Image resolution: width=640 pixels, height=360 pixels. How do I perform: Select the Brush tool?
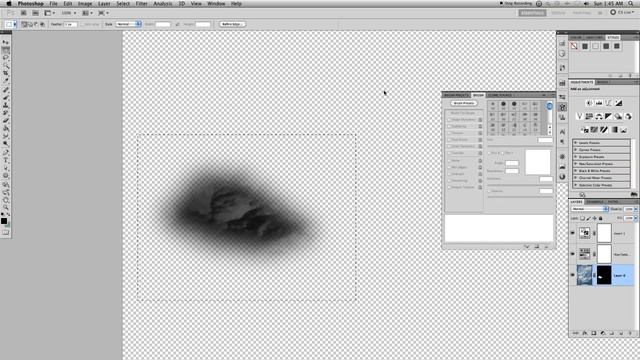click(x=6, y=98)
